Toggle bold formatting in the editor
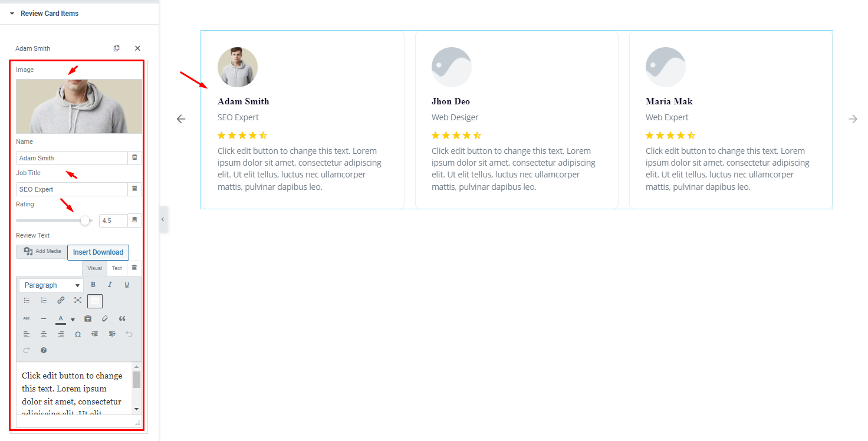The width and height of the screenshot is (868, 441). [x=93, y=285]
